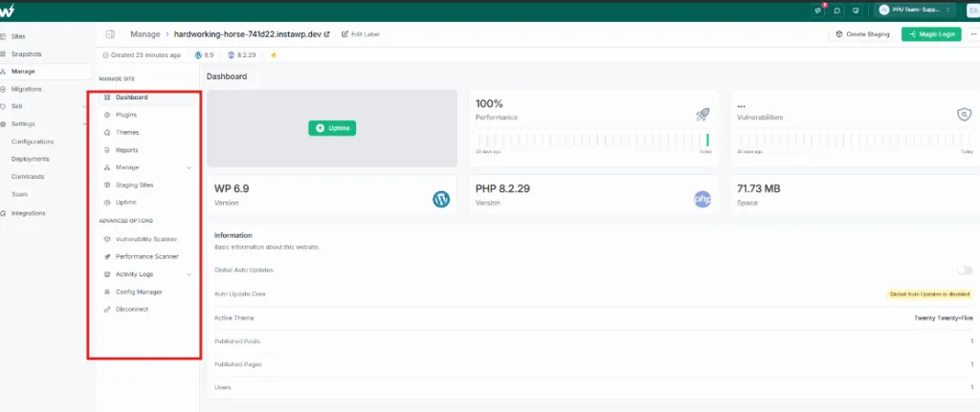980x412 pixels.
Task: Click the Vulnerabilities history bar chart
Action: click(x=855, y=140)
